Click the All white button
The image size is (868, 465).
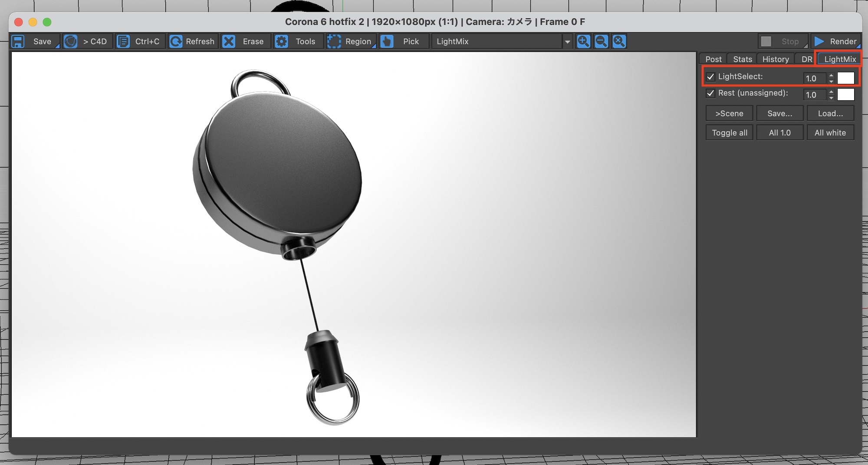click(830, 133)
